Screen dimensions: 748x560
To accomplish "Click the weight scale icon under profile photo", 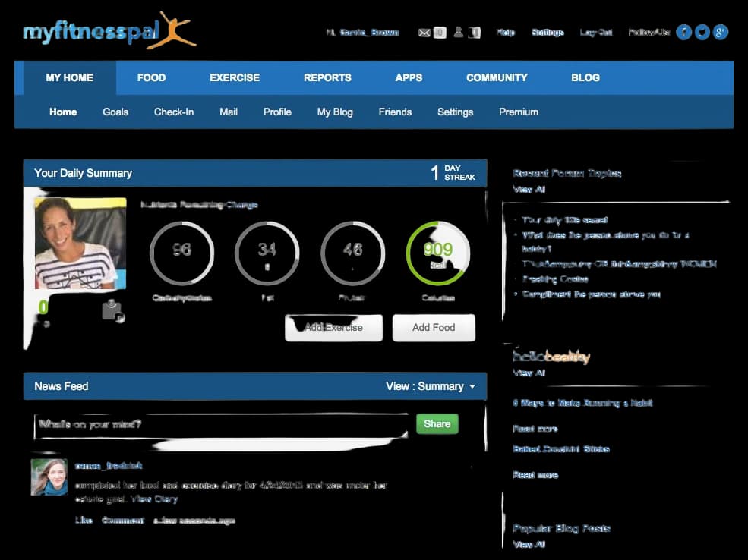I will [x=114, y=311].
